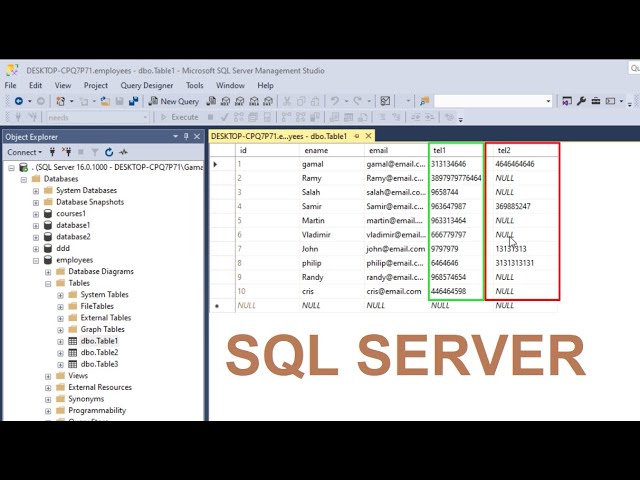640x480 pixels.
Task: Click the Open File folder icon
Action: click(x=105, y=101)
